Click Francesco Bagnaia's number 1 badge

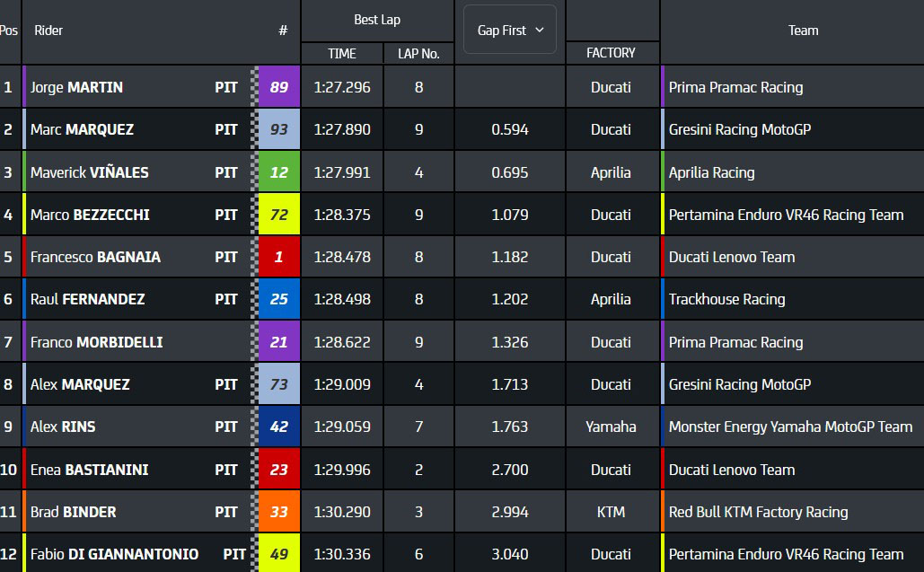(x=278, y=257)
